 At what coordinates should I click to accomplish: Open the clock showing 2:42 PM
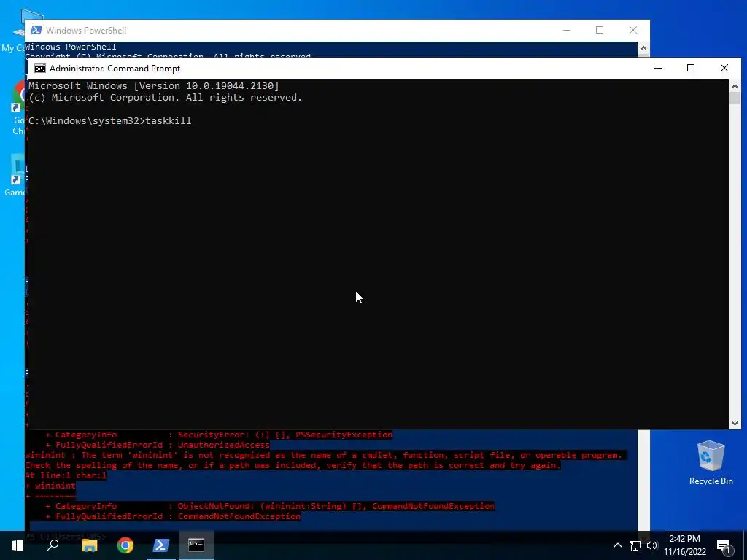[684, 539]
